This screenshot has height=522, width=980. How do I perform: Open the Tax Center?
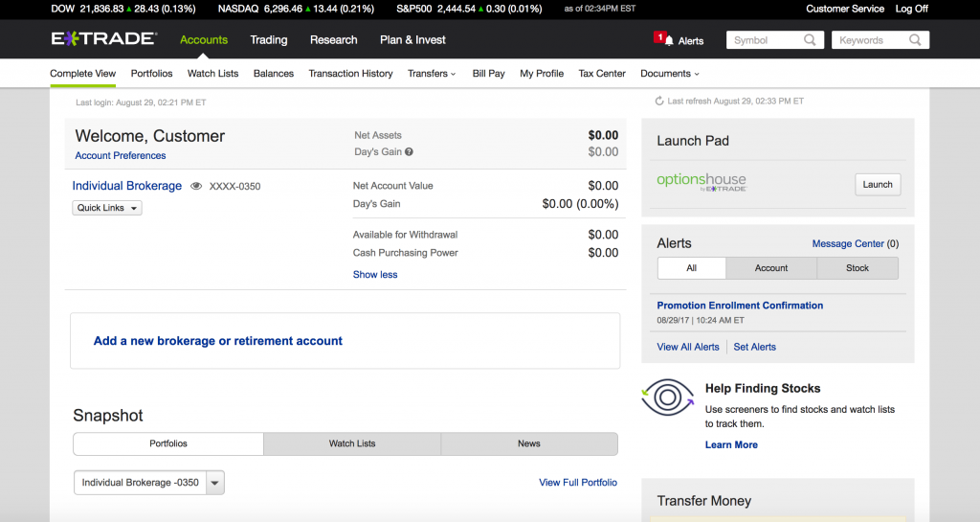click(602, 73)
